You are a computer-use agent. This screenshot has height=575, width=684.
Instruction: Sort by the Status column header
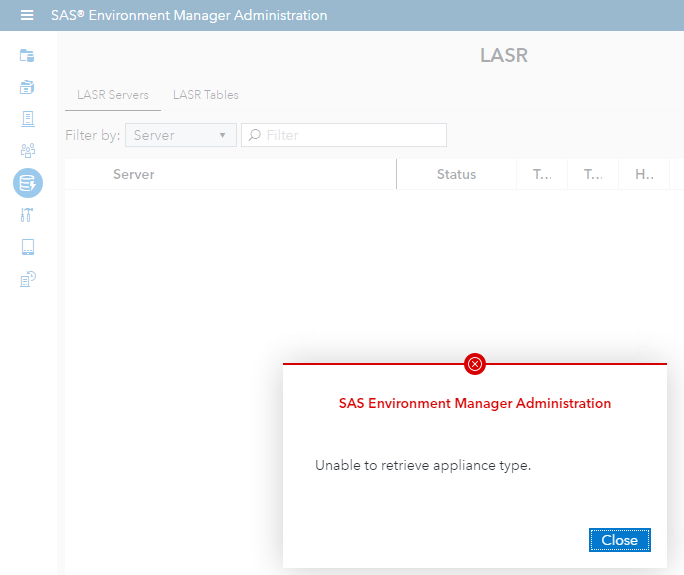point(456,174)
